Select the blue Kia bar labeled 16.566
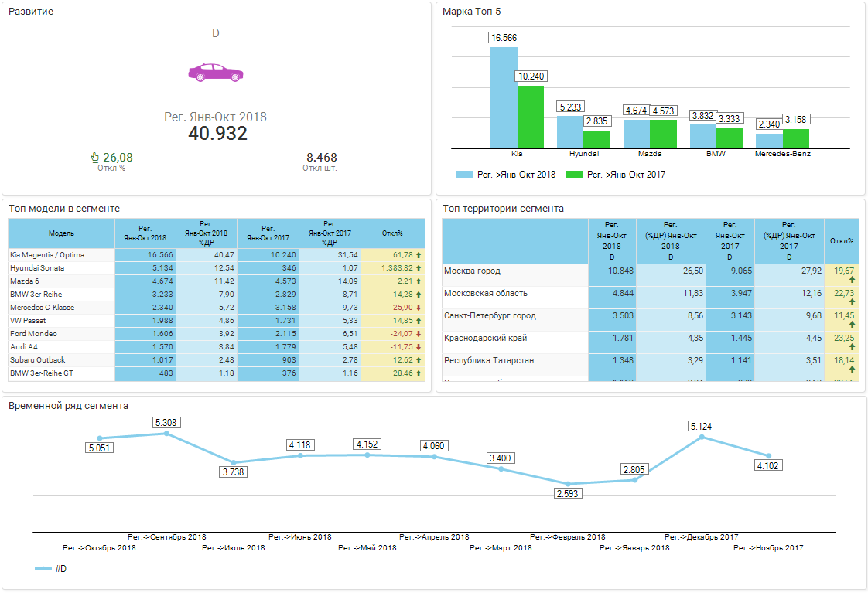The image size is (868, 613). 504,98
